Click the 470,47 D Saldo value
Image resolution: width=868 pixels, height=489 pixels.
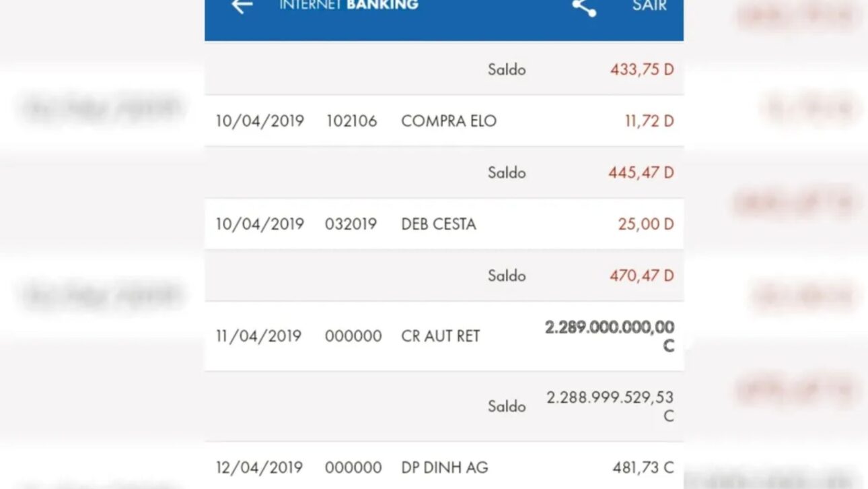pyautogui.click(x=641, y=275)
